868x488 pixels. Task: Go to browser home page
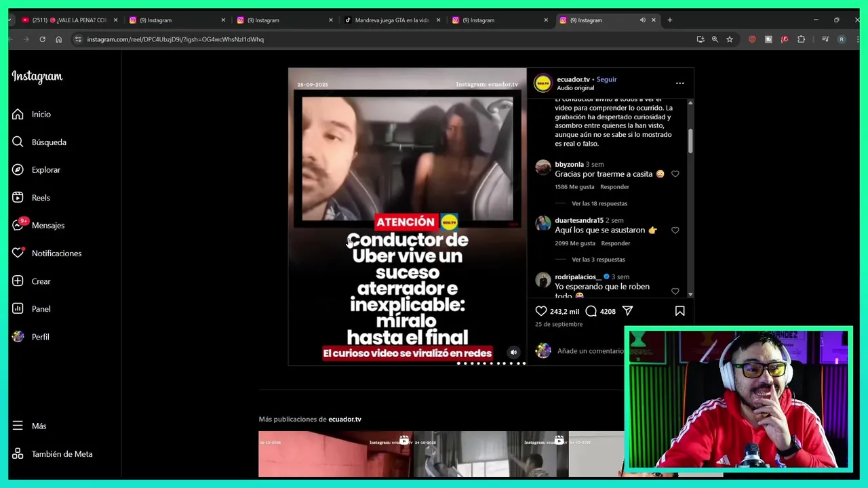(x=58, y=39)
